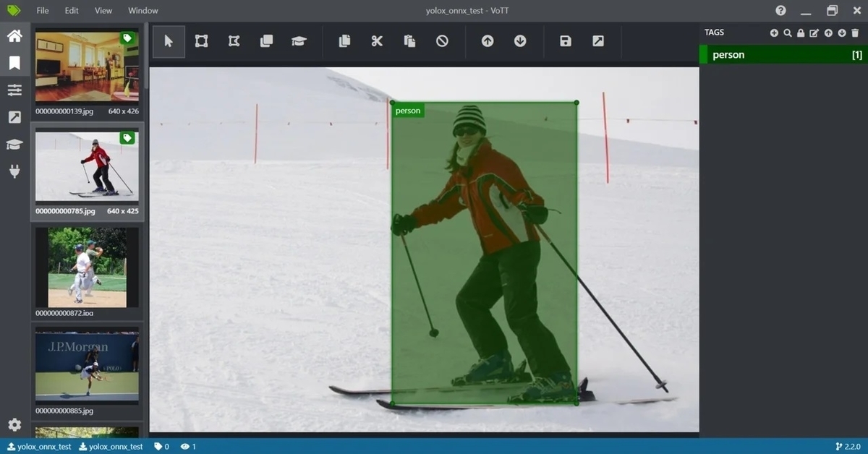The height and width of the screenshot is (454, 868).
Task: Click the person label on bounding box
Action: click(x=408, y=111)
